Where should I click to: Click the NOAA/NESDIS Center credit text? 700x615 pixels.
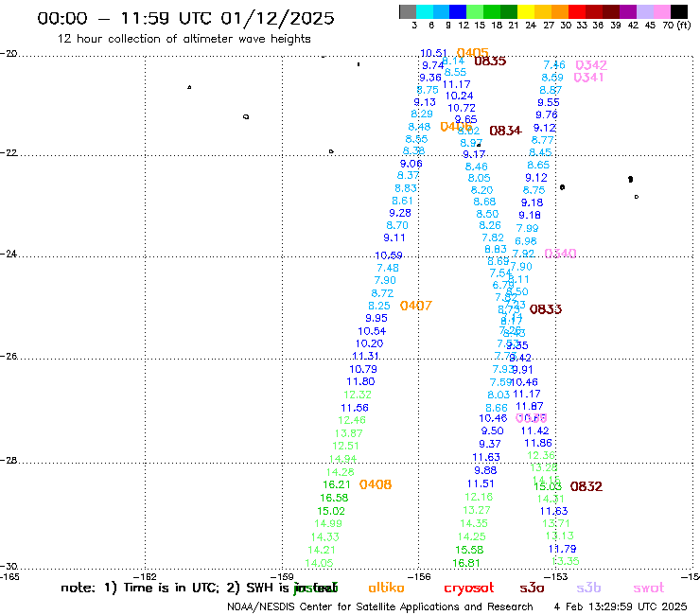380,606
